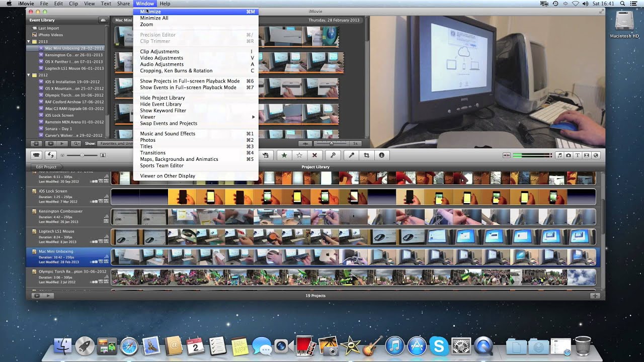Toggle audio skimming button
Viewport: 644px width, 362px height.
[507, 155]
